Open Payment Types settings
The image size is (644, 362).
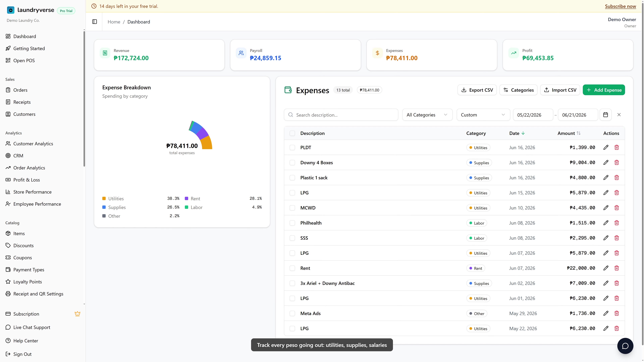[x=29, y=269]
